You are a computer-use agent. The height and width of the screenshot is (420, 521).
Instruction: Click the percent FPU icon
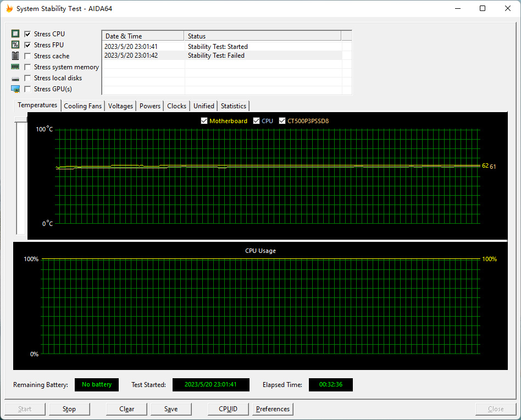pos(15,45)
